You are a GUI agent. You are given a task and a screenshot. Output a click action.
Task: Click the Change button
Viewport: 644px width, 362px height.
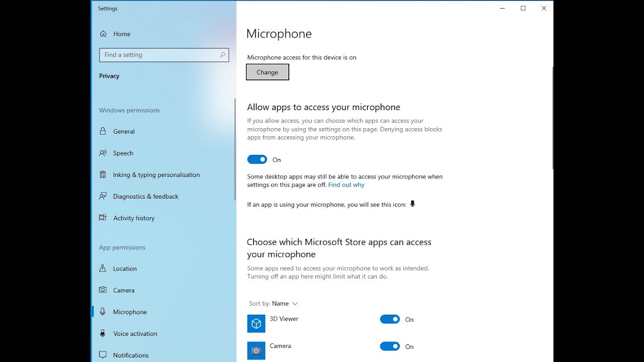click(268, 72)
